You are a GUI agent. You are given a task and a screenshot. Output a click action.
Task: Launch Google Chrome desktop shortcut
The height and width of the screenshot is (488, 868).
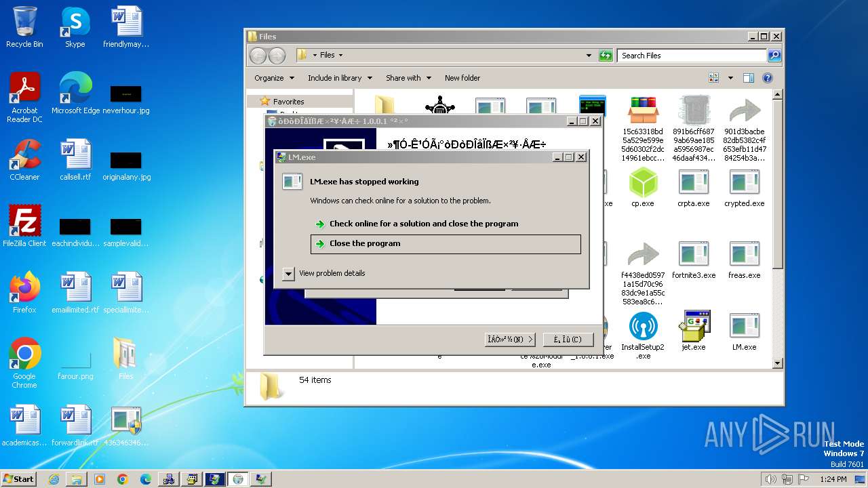coord(24,363)
